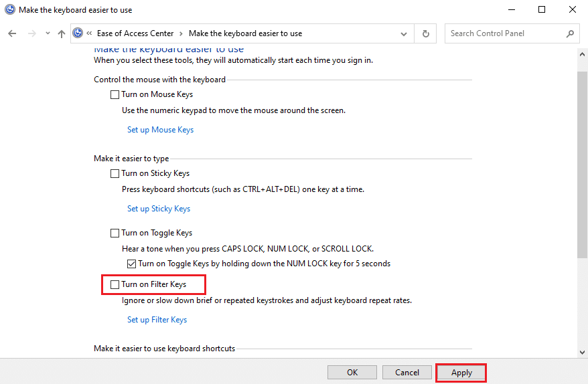588x384 pixels.
Task: Expand the breadcrumb double-chevron in address bar
Action: [x=89, y=33]
